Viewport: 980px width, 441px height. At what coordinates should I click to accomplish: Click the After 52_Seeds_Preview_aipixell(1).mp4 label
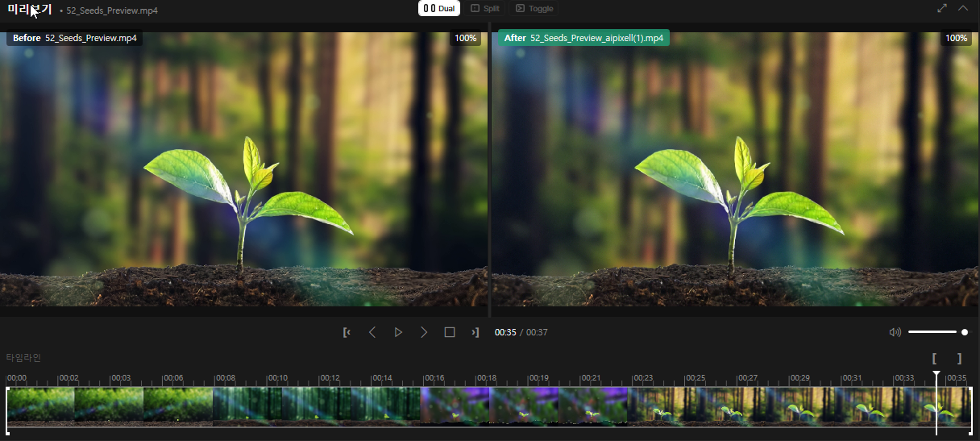coord(583,38)
